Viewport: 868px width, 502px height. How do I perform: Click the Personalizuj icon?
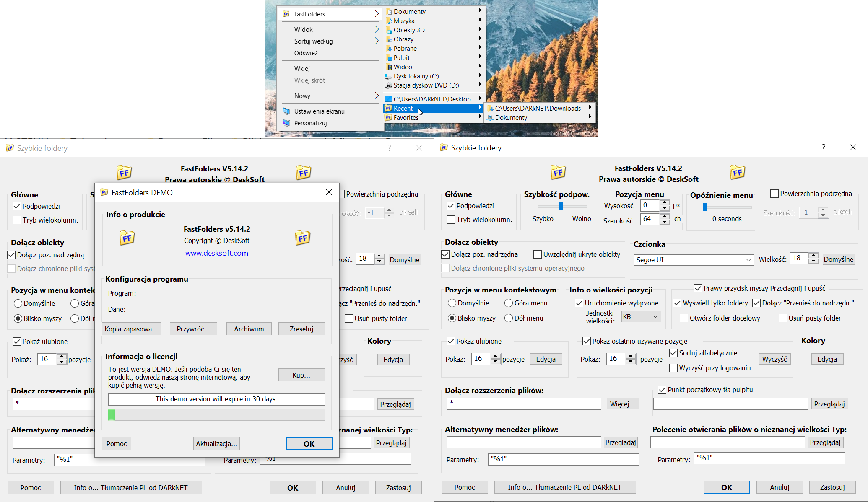[x=286, y=123]
